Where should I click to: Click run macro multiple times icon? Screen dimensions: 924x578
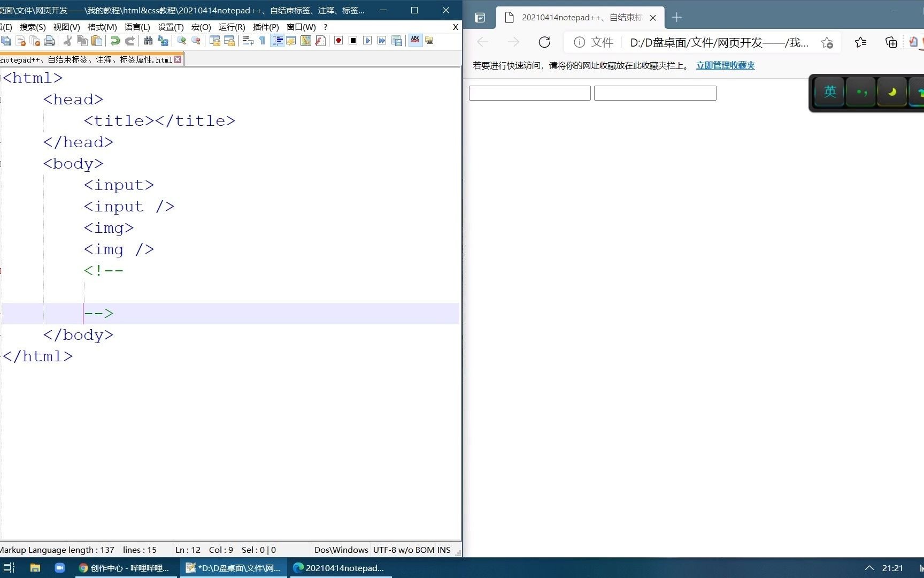[x=382, y=41]
